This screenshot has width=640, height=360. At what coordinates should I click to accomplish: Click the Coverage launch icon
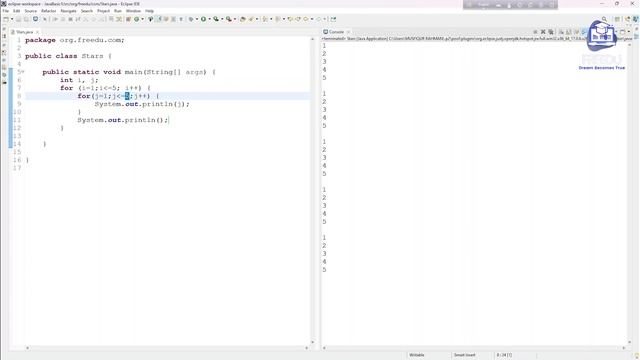tap(216, 19)
